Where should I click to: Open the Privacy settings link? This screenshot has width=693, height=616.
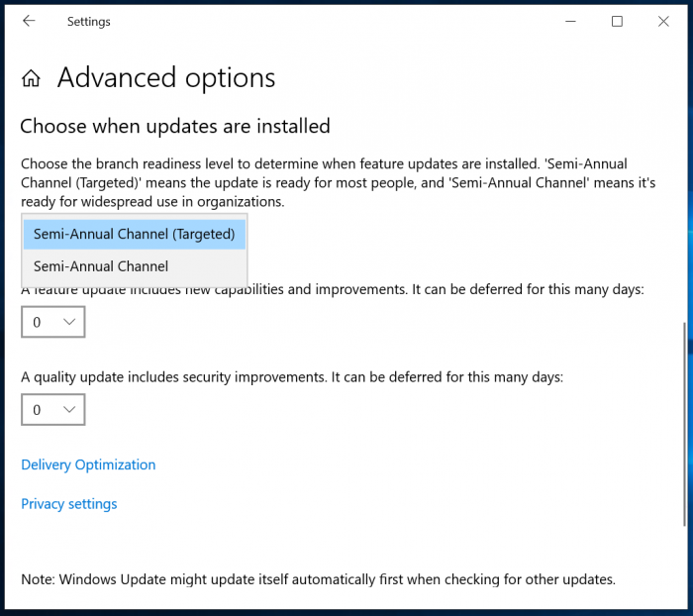(69, 504)
